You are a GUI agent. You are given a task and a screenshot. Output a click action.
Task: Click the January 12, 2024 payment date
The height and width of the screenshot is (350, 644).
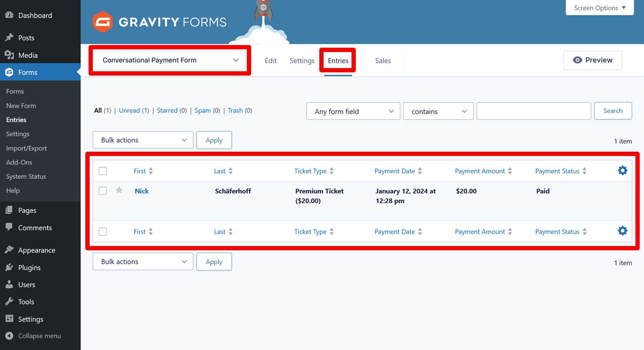click(406, 196)
